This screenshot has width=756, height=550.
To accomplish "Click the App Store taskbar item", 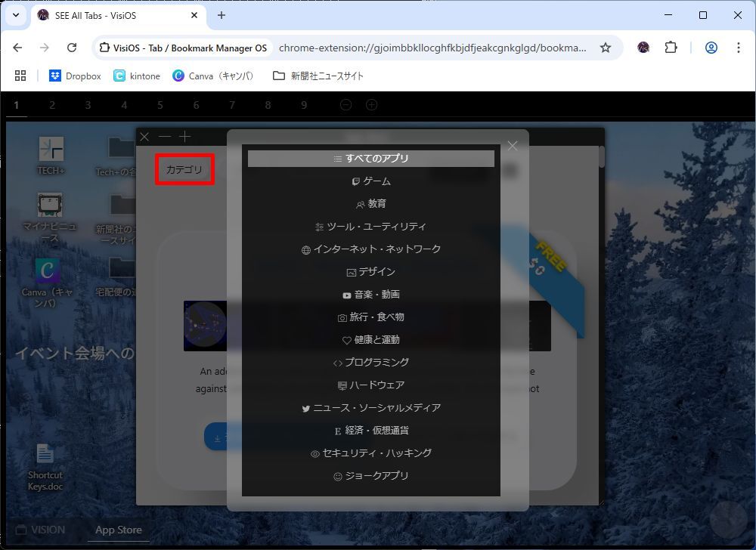I will (118, 530).
